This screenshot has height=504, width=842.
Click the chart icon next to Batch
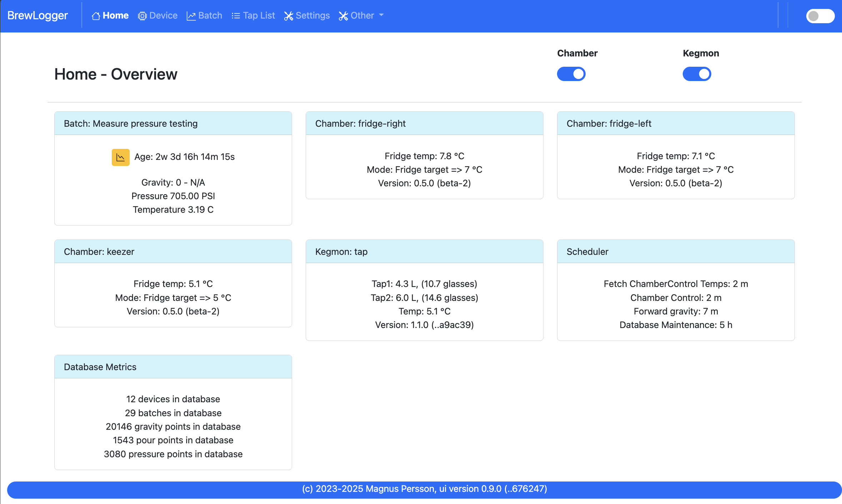pos(191,16)
